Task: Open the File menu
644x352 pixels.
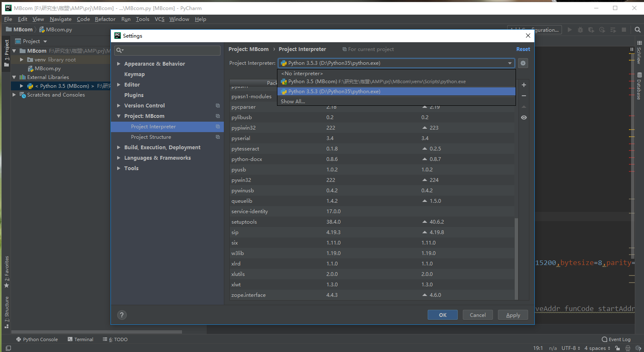Action: coord(8,19)
